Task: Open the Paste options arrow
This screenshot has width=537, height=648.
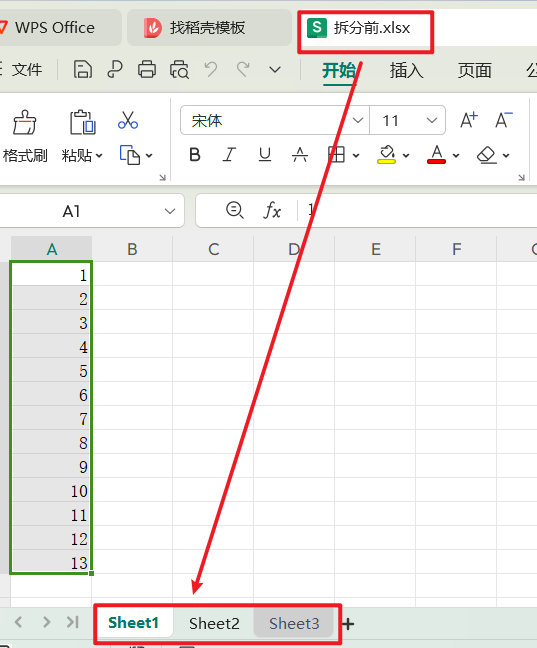Action: 99,156
